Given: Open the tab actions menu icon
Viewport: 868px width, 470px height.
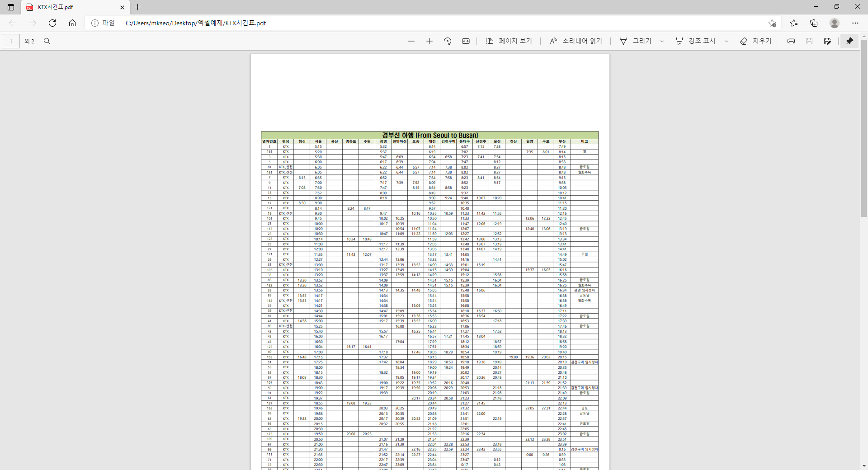Looking at the screenshot, I should [11, 7].
